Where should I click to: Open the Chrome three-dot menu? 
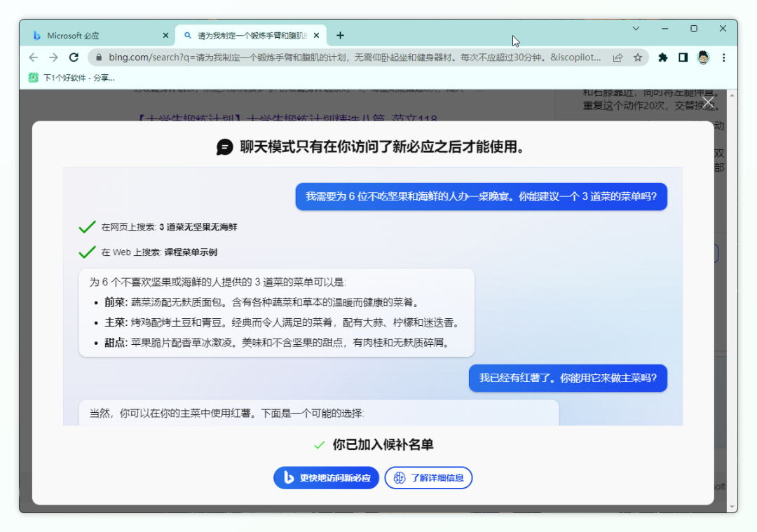click(x=723, y=57)
